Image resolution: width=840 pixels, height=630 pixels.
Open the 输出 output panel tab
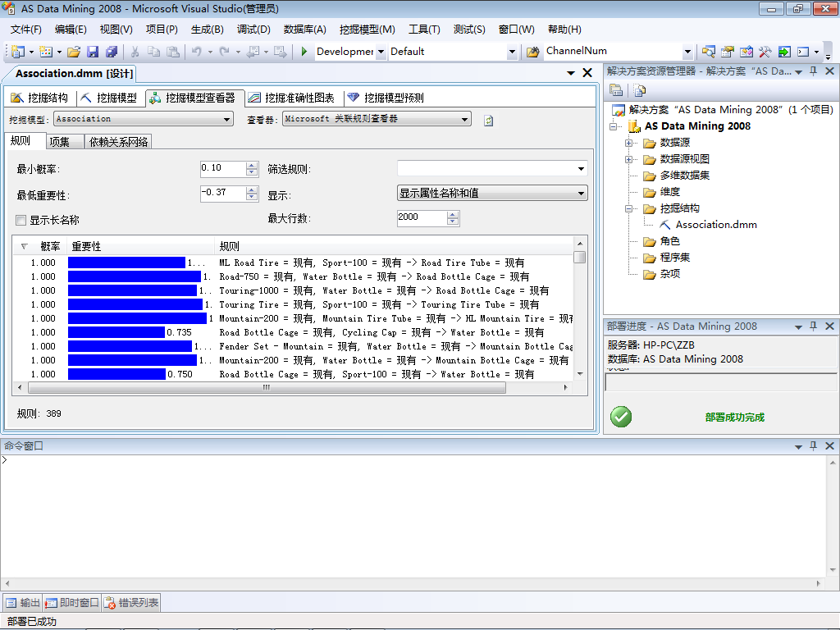(23, 603)
